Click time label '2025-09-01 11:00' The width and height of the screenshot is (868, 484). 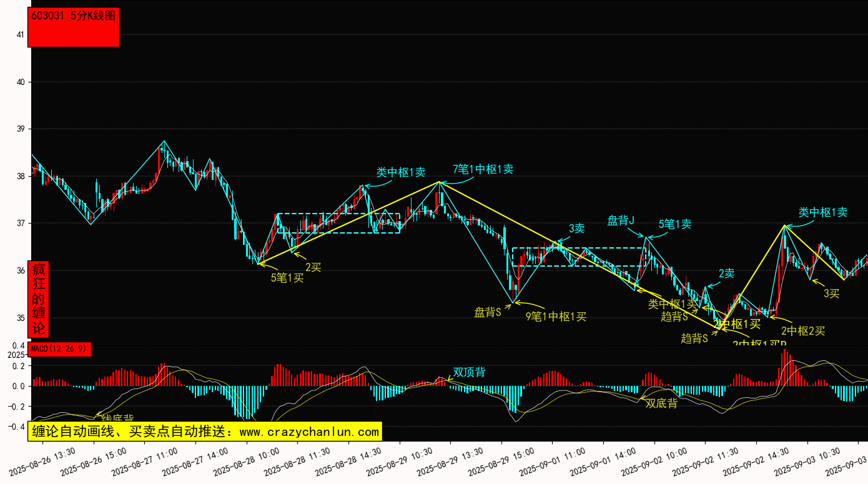tap(553, 460)
